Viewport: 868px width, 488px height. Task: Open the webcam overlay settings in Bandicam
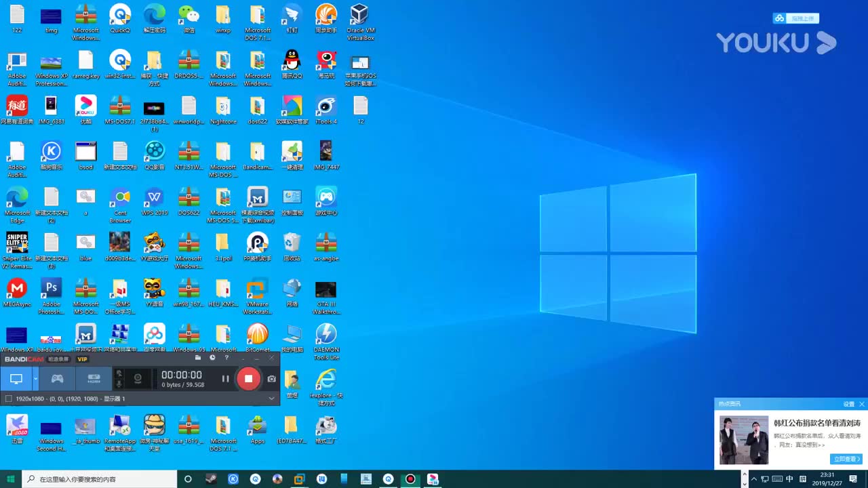[x=138, y=379]
